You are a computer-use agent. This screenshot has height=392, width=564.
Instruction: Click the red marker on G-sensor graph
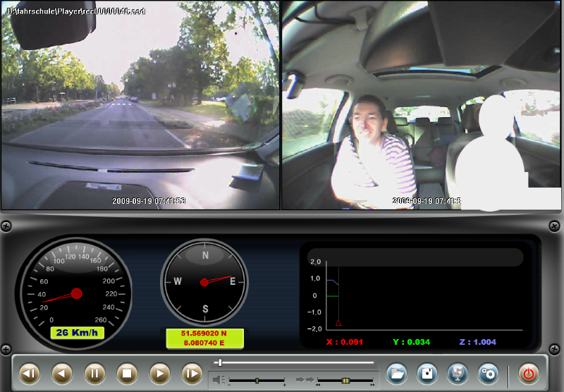click(338, 323)
